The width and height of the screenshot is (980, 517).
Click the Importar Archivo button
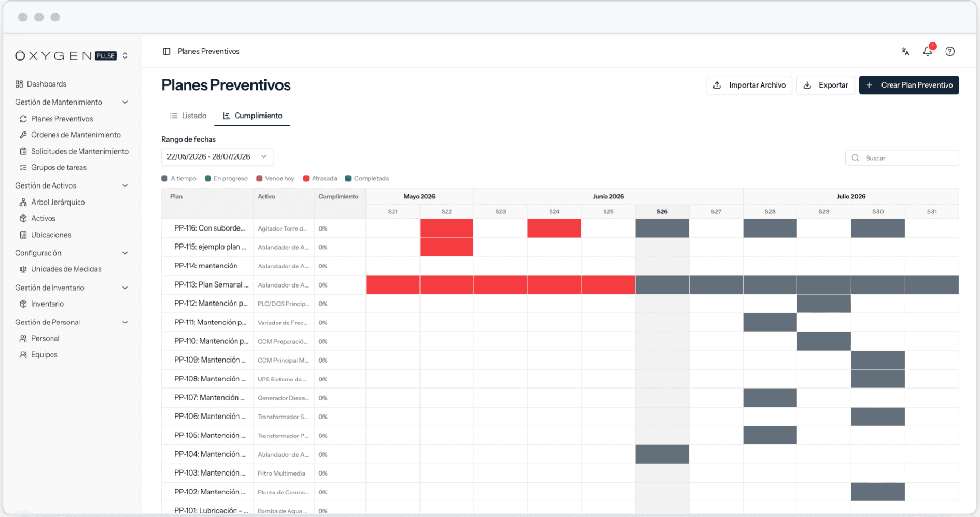749,85
